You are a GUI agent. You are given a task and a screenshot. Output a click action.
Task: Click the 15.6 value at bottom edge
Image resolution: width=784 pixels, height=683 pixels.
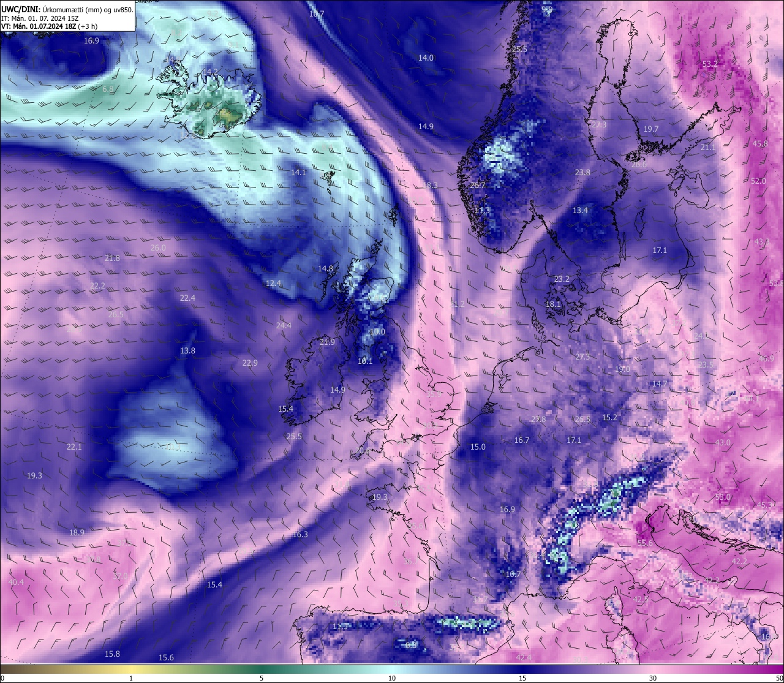[166, 657]
